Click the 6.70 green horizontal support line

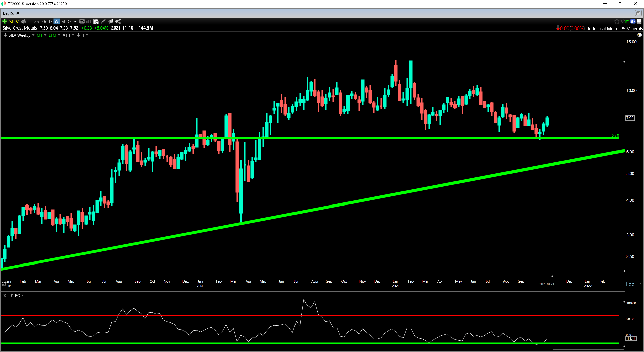pyautogui.click(x=309, y=138)
